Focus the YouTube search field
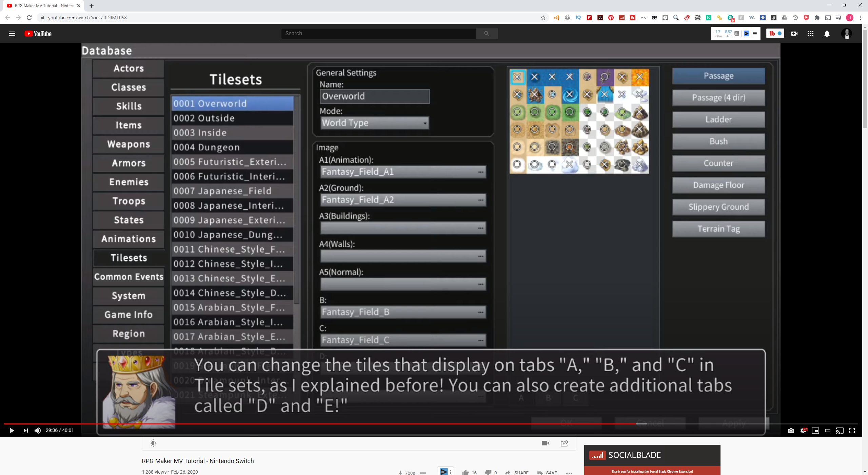 pos(378,33)
